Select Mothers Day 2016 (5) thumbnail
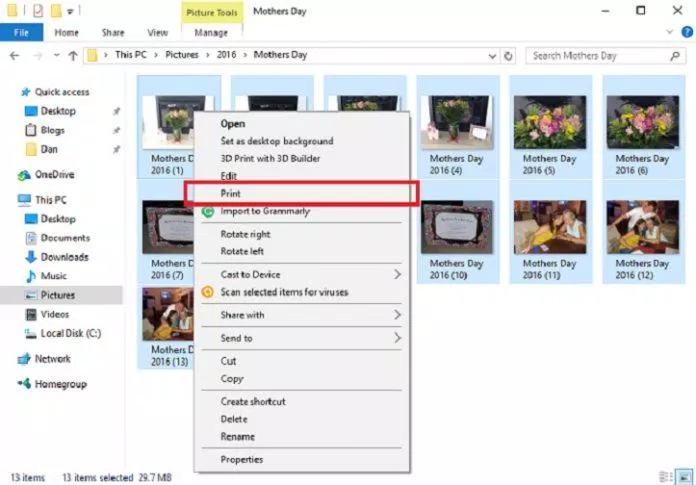 pos(549,127)
